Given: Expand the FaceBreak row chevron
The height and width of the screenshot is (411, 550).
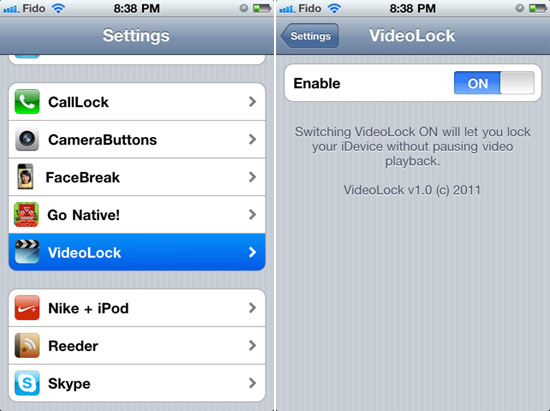Looking at the screenshot, I should tap(252, 177).
